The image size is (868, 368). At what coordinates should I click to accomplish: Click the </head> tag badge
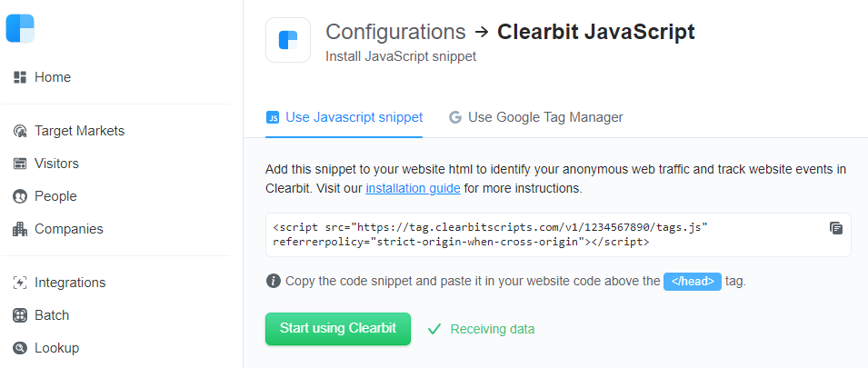click(693, 282)
